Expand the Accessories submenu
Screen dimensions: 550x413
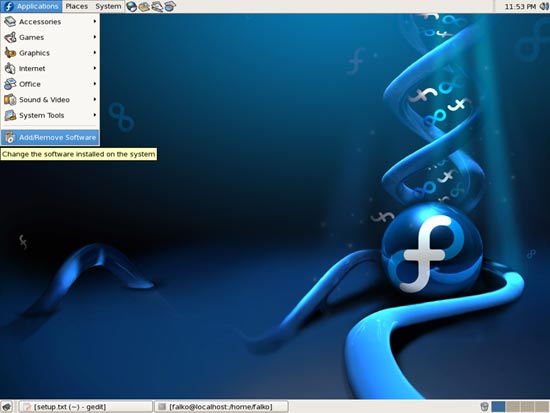(x=50, y=22)
